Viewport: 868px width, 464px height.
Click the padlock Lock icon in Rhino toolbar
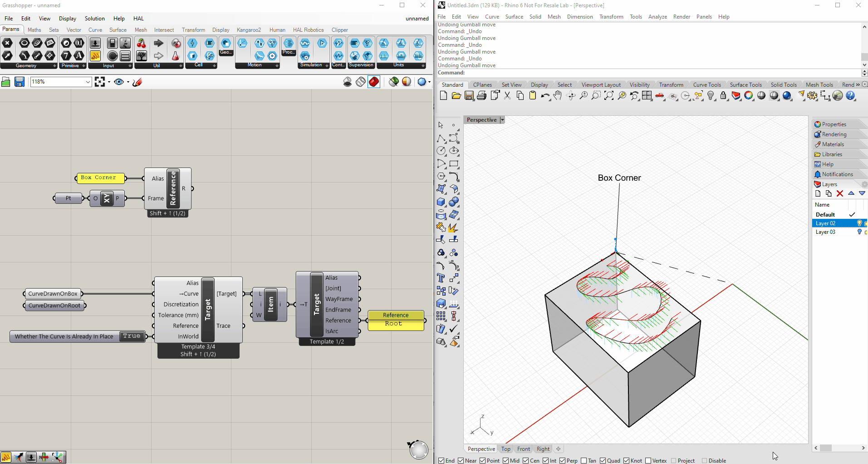point(724,96)
